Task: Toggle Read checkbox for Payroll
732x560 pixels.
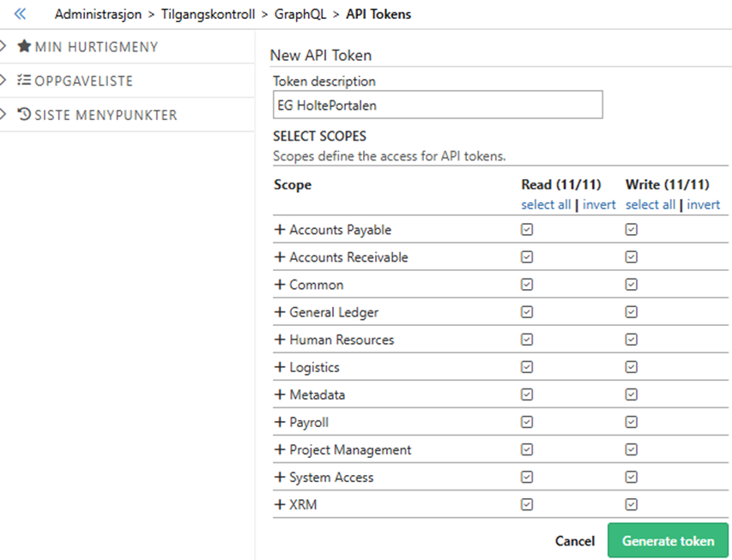Action: [527, 422]
